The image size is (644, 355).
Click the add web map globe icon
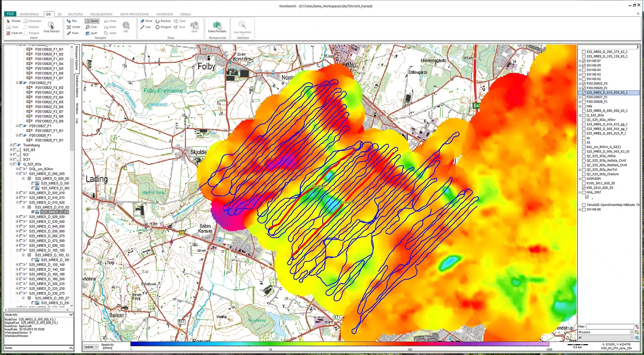pos(637,338)
